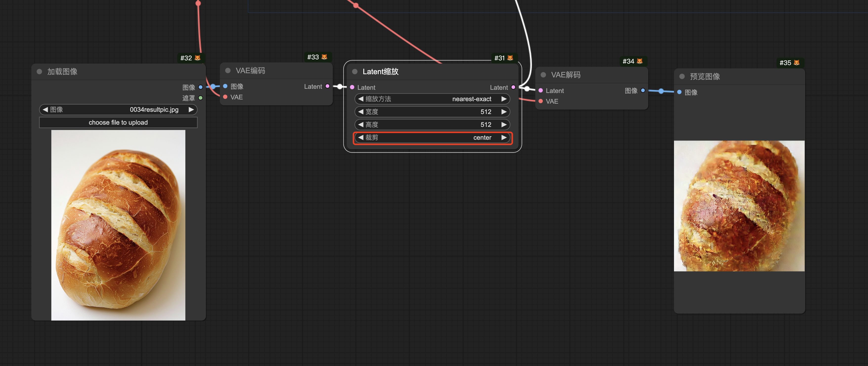Click the decoded bread preview image
Image resolution: width=868 pixels, height=366 pixels.
pyautogui.click(x=739, y=206)
